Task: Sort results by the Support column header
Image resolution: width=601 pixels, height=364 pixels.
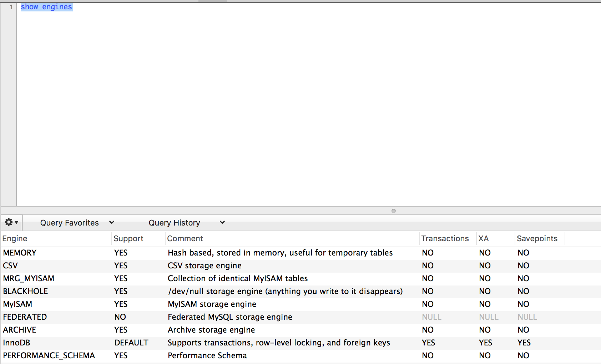Action: pos(128,238)
